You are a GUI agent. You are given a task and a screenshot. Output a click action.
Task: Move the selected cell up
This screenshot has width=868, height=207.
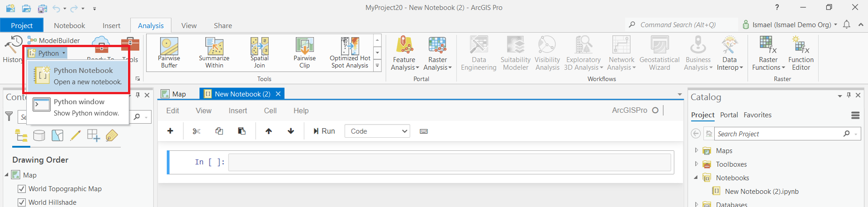click(x=269, y=131)
